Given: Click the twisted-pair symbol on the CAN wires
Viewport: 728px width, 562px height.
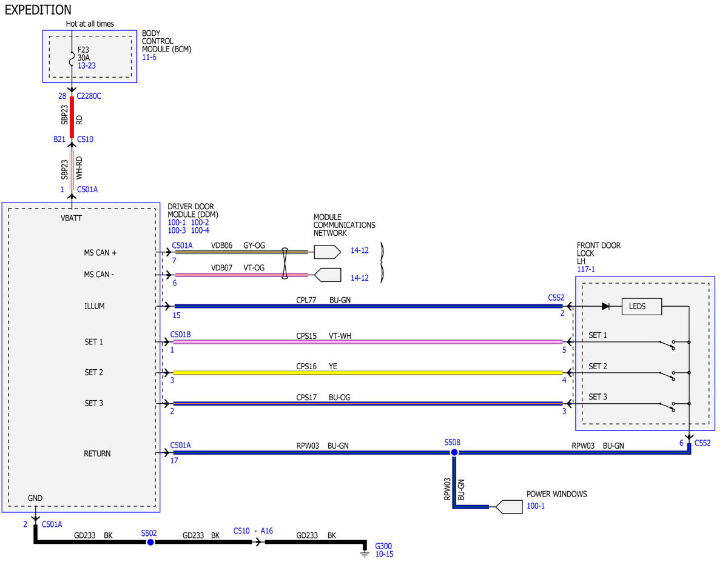Looking at the screenshot, I should [285, 263].
